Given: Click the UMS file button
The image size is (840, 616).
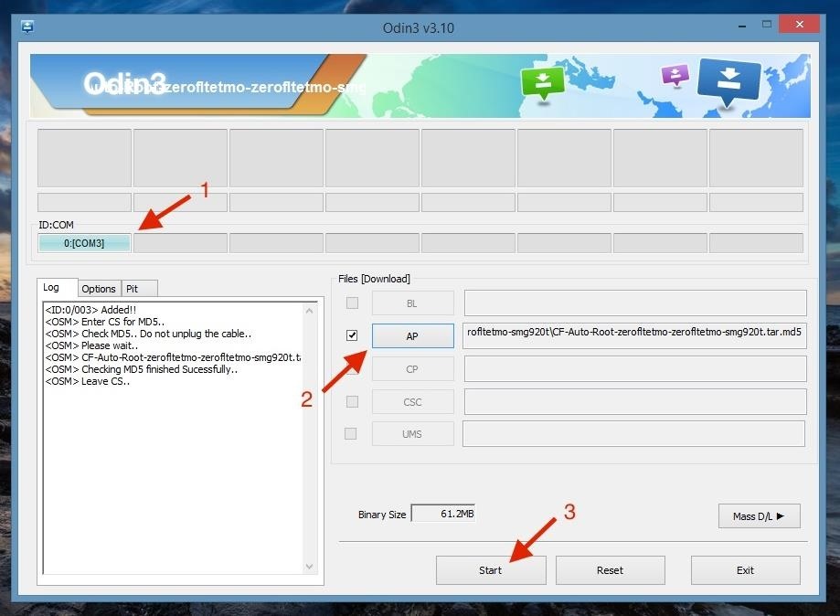Looking at the screenshot, I should [x=412, y=434].
